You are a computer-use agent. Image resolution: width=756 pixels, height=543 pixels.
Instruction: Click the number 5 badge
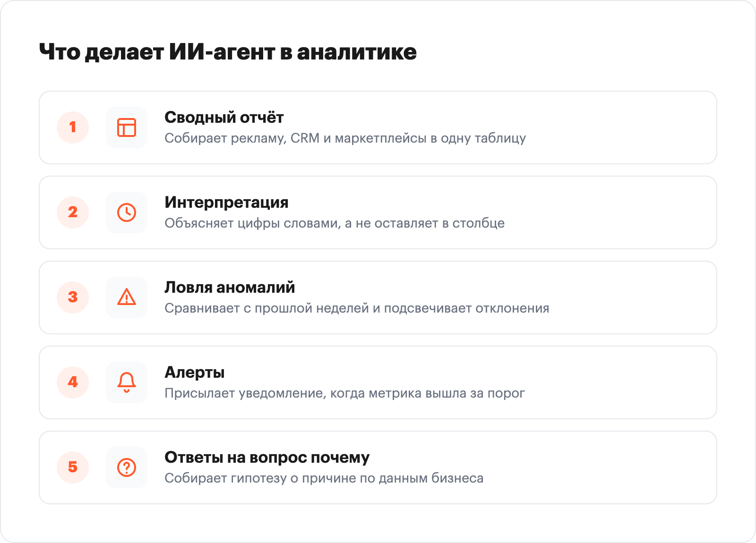click(x=73, y=467)
